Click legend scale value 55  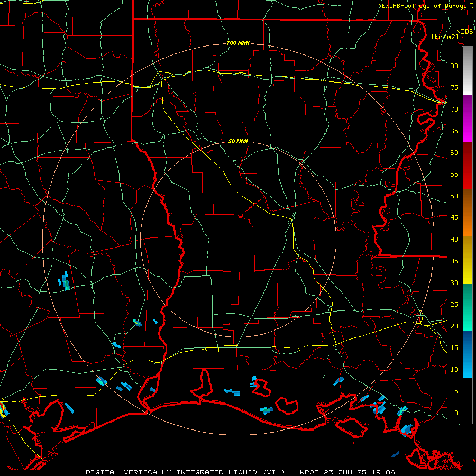454,174
